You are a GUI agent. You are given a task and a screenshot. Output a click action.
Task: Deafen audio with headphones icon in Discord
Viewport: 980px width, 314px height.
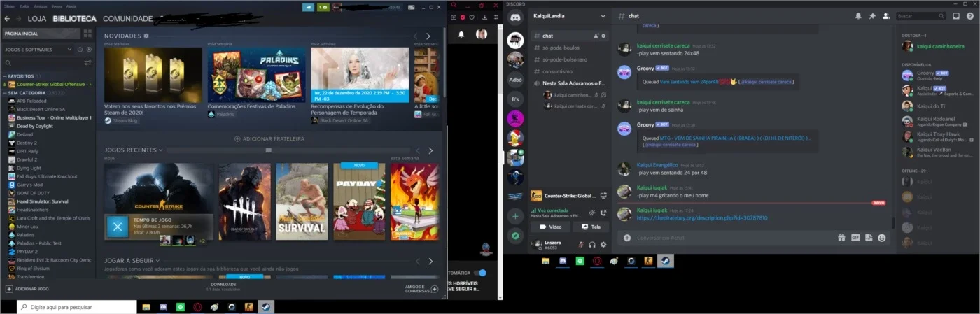point(592,244)
